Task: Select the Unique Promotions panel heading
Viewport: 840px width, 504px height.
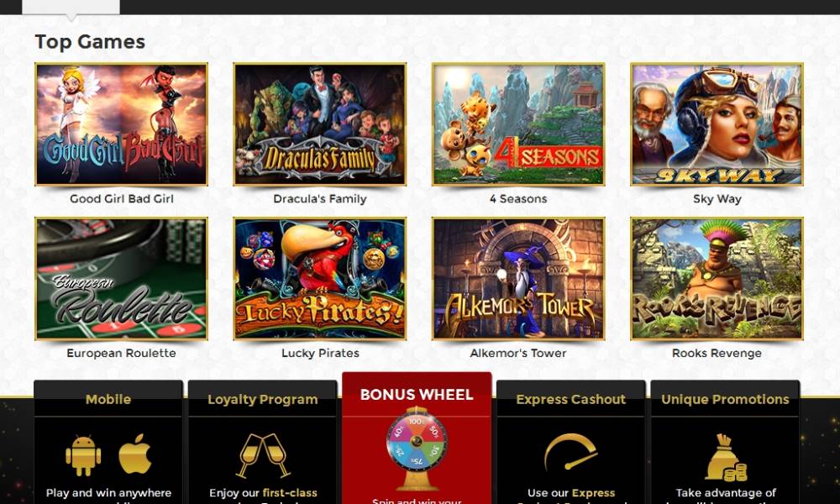Action: click(x=726, y=400)
